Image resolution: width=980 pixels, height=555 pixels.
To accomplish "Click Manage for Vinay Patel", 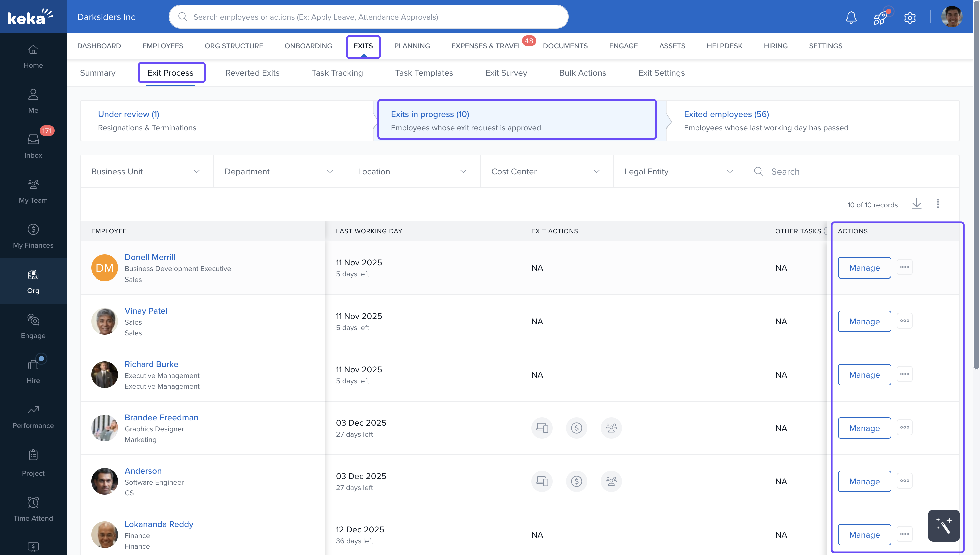I will (864, 321).
